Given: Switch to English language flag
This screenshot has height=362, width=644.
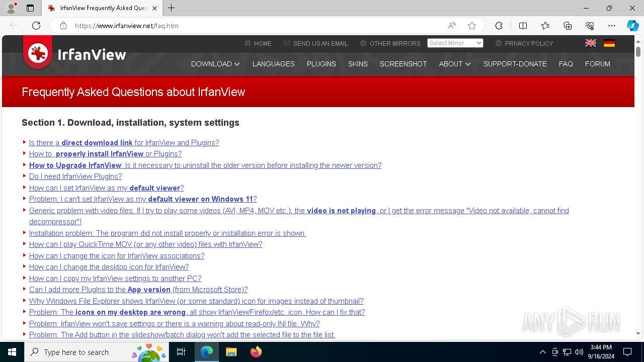Looking at the screenshot, I should 591,43.
